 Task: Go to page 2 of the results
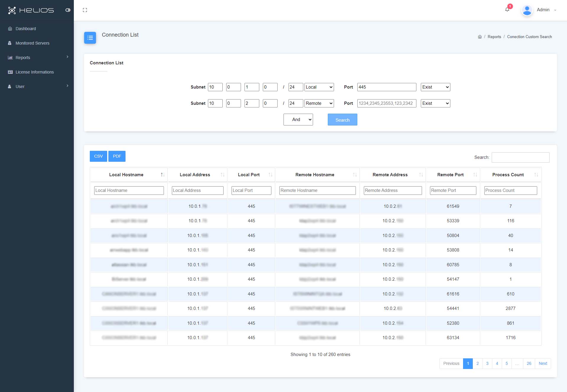(478, 363)
